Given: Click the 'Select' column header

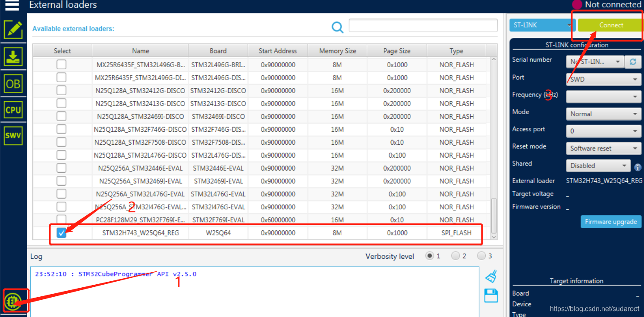Looking at the screenshot, I should pyautogui.click(x=63, y=51).
